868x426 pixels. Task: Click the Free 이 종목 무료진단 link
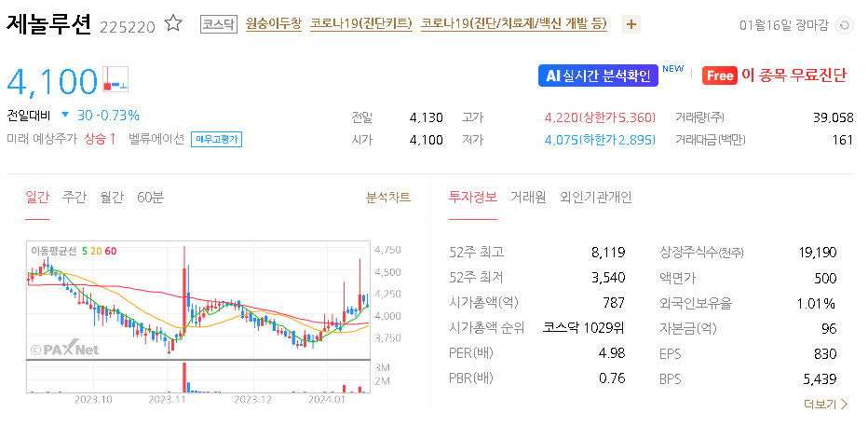[775, 76]
